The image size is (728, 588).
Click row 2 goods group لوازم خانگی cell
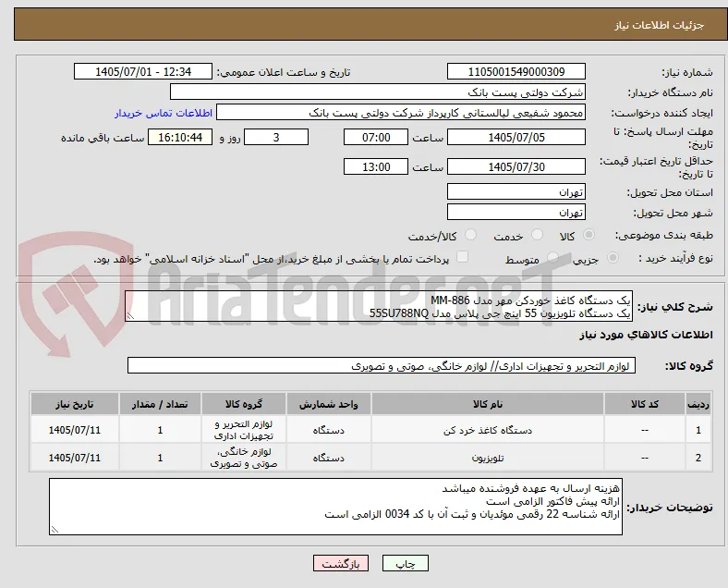(244, 458)
